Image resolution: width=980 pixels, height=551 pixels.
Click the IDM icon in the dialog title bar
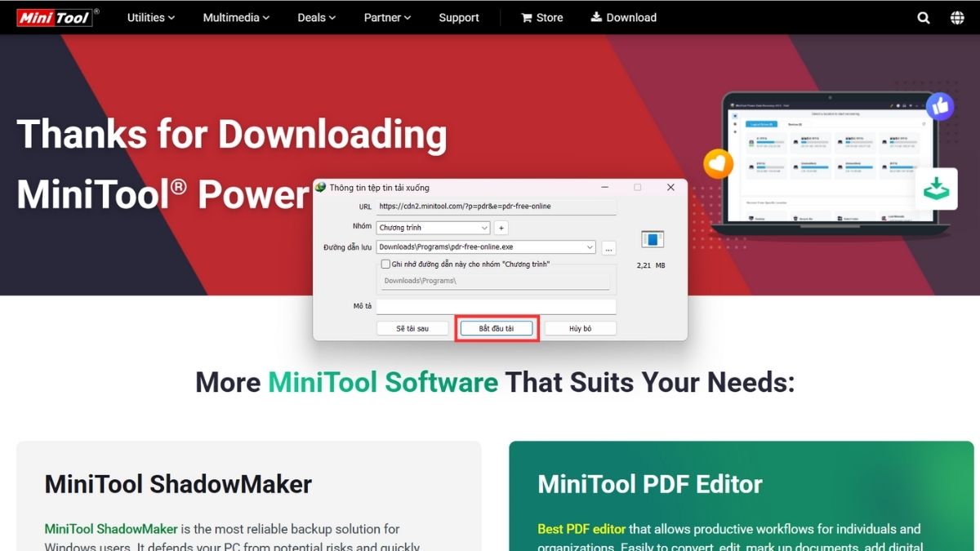pos(322,187)
